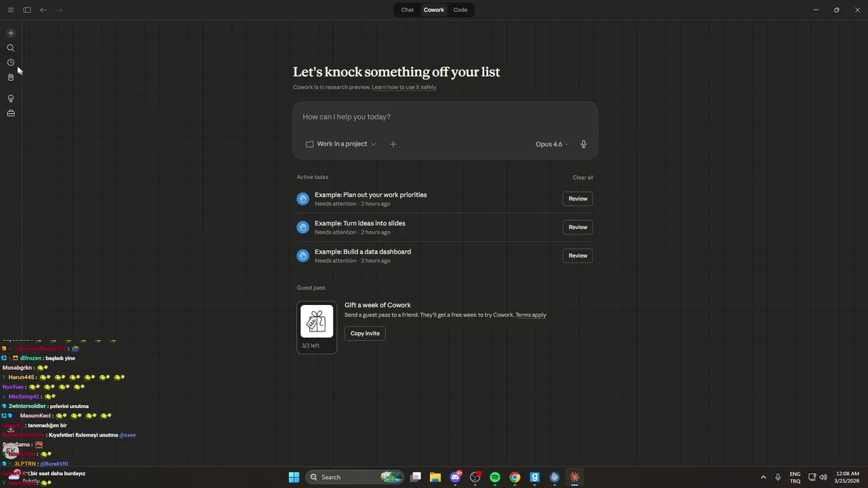Select the Cowork tab
Viewport: 868px width, 488px height.
tap(434, 10)
